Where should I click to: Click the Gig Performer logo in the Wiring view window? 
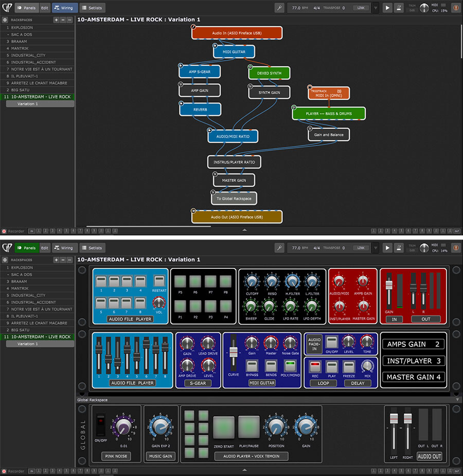[7, 8]
